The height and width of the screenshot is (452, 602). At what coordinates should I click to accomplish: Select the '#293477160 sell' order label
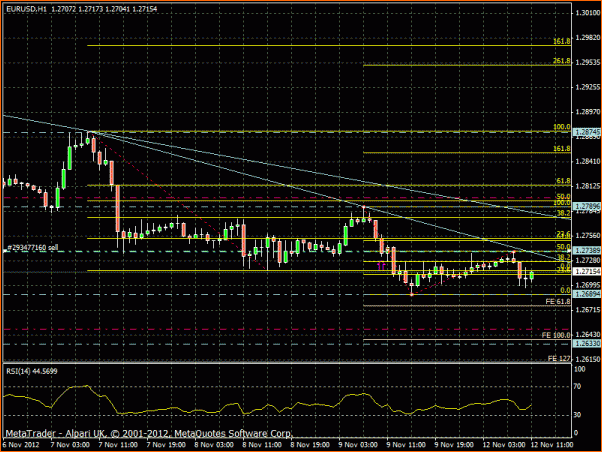[33, 248]
